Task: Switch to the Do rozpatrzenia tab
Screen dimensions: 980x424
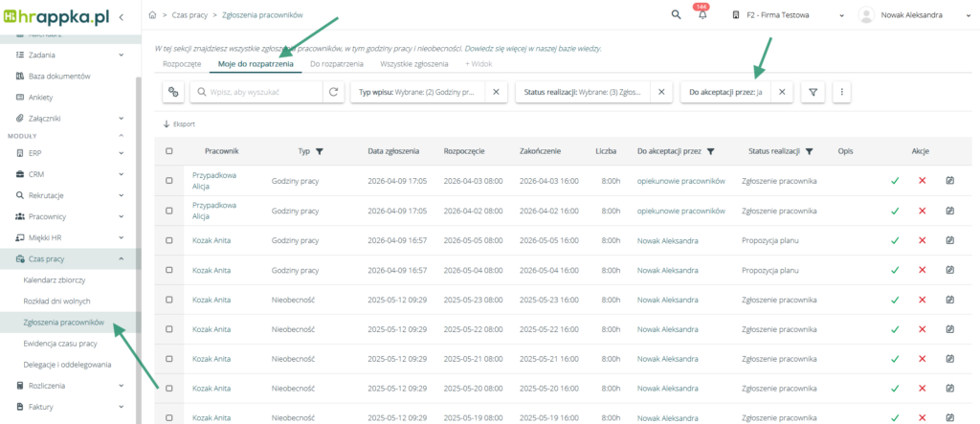Action: pos(336,63)
